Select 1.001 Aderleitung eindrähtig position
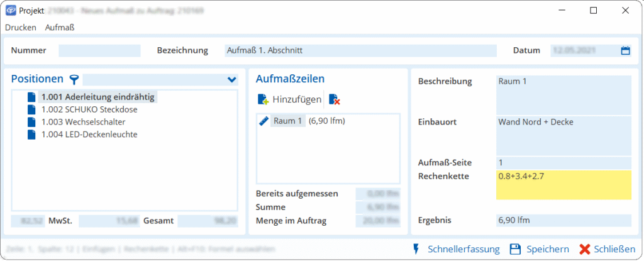 [x=97, y=97]
